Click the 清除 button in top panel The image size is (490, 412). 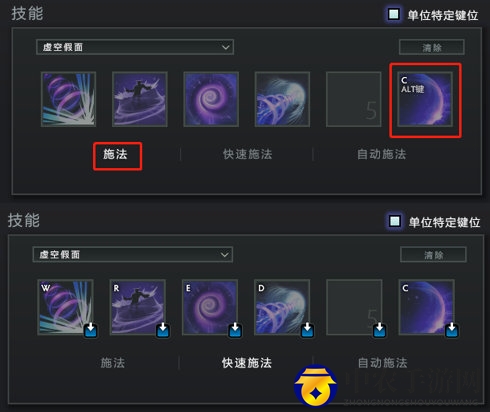432,47
